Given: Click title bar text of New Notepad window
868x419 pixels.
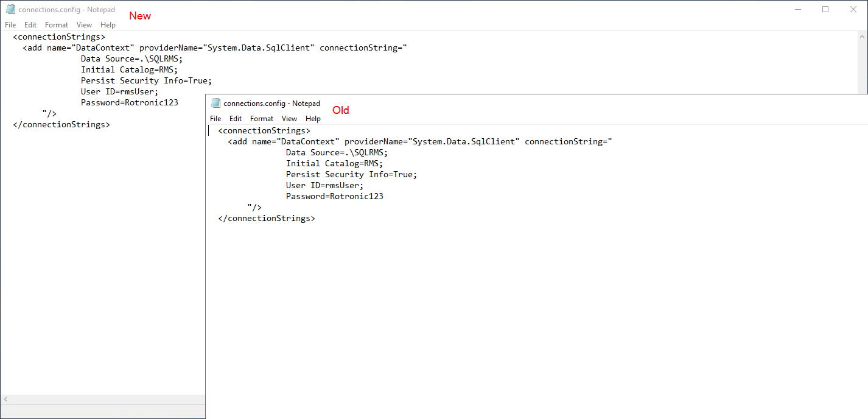Looking at the screenshot, I should coord(66,10).
